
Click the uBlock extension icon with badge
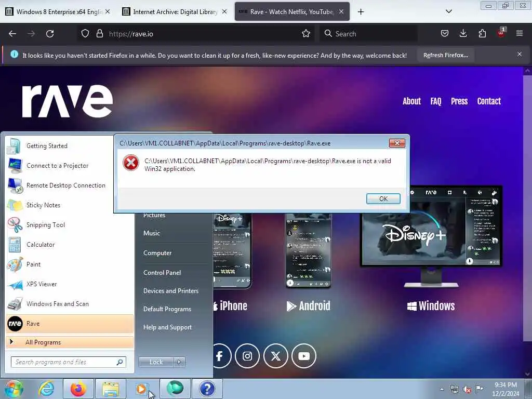tap(501, 33)
